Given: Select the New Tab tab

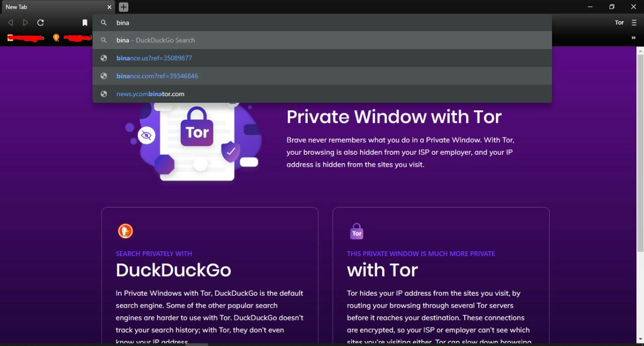Looking at the screenshot, I should 57,7.
